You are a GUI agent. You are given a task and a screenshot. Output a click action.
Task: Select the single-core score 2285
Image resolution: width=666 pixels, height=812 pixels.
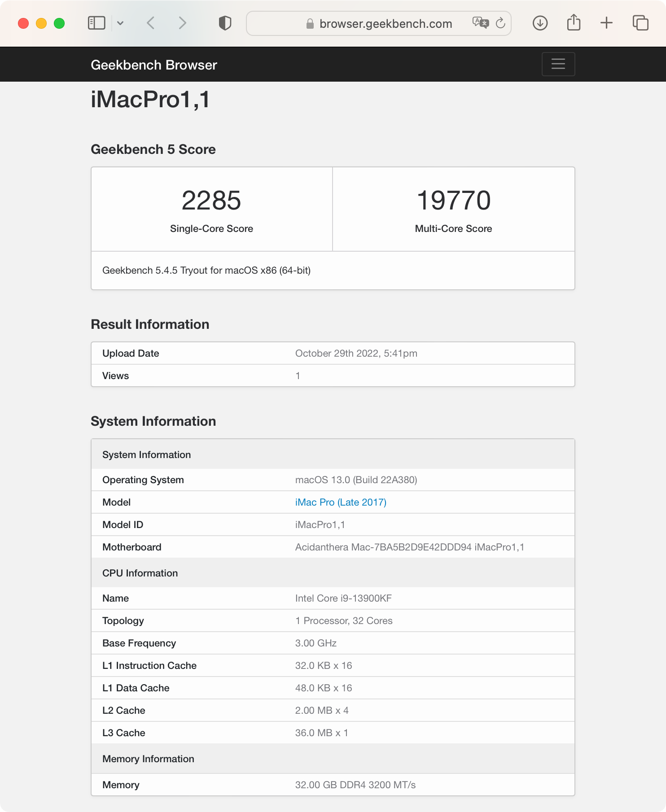coord(211,200)
